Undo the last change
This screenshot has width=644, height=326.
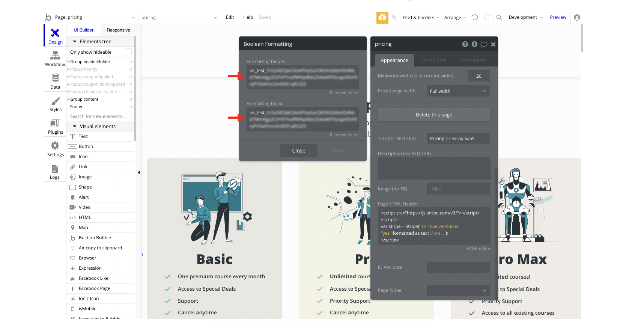[475, 17]
